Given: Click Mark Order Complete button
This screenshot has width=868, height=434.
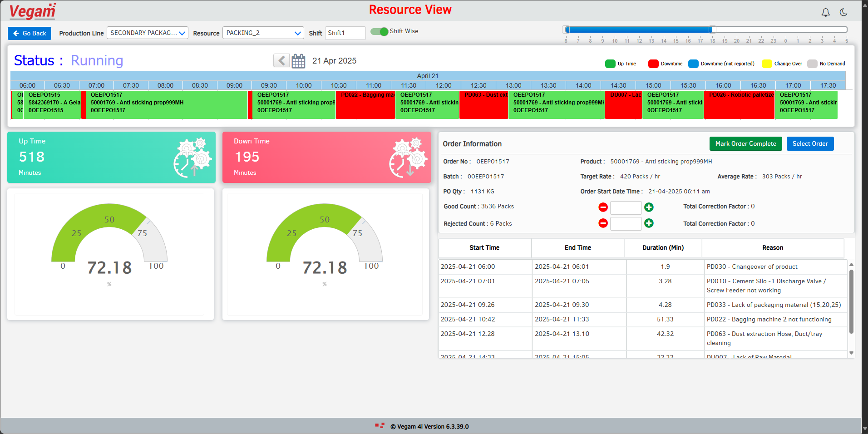Looking at the screenshot, I should pyautogui.click(x=745, y=143).
